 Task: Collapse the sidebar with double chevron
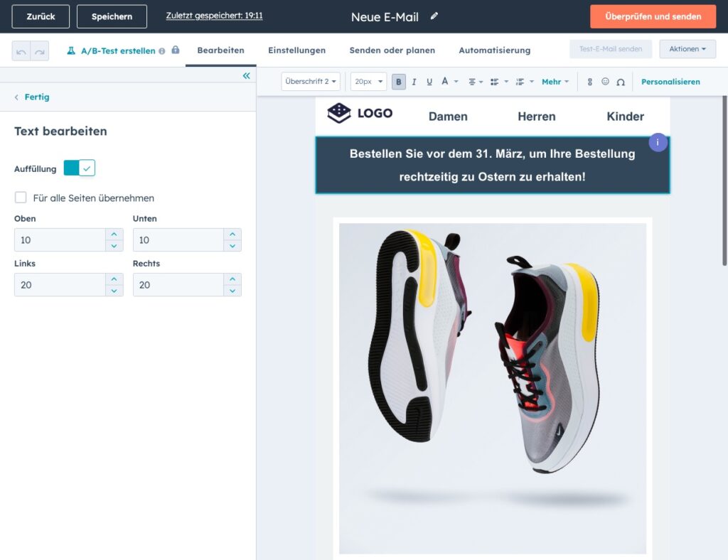click(246, 75)
